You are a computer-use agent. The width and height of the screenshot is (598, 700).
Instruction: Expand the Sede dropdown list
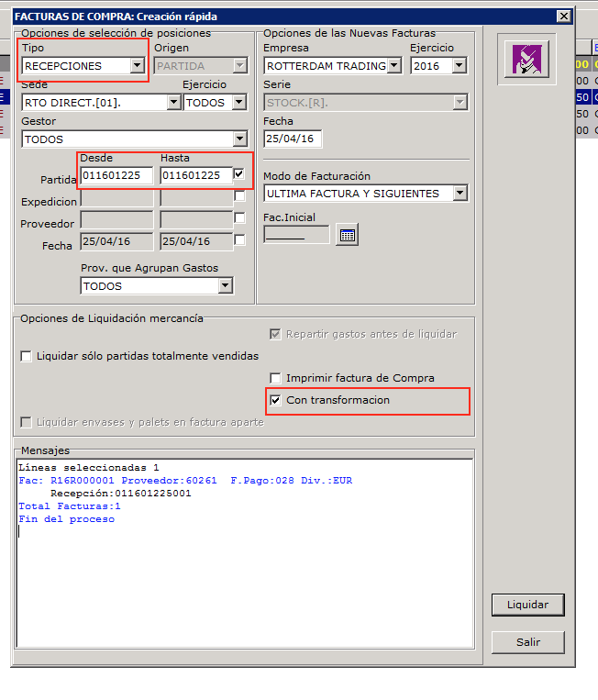173,103
